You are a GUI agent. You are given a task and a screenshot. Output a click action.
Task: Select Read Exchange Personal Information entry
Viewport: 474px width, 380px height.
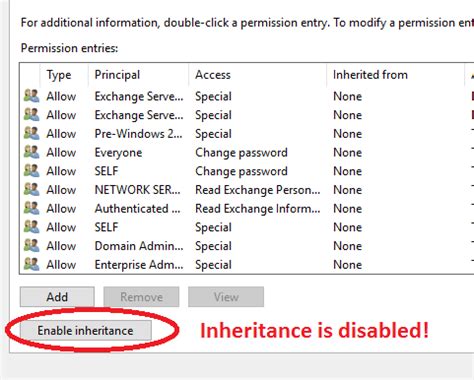(x=247, y=190)
